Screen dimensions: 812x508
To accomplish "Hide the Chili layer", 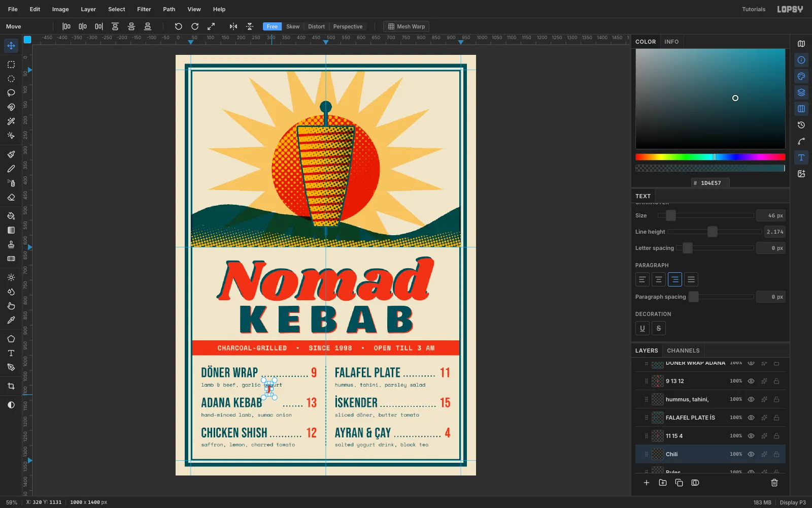I will coord(751,454).
